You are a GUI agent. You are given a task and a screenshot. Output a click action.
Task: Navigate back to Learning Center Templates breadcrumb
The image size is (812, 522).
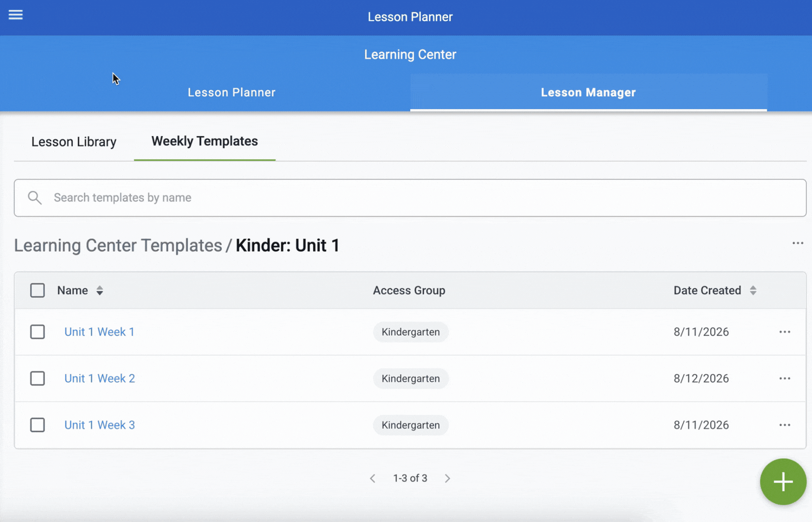coord(118,246)
